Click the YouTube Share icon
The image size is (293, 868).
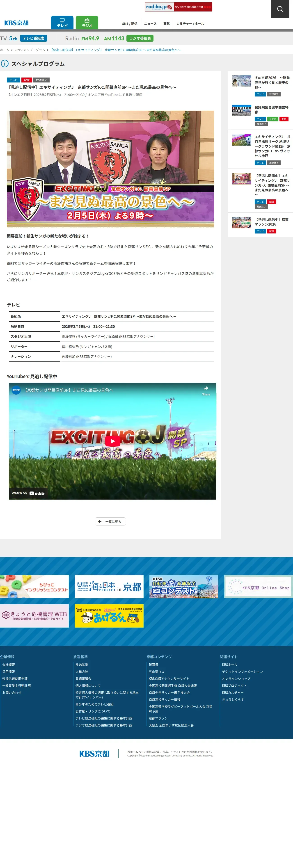206,391
